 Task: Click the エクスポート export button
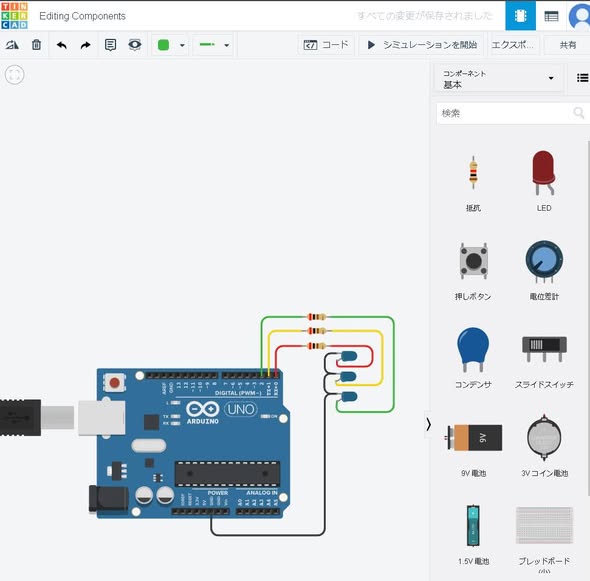[513, 45]
